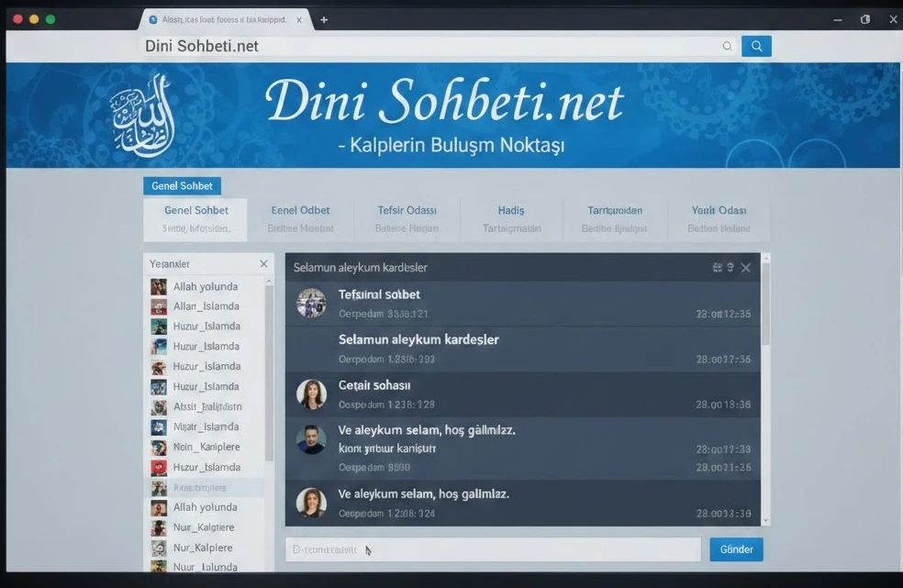Open the Hadis room tab
Viewport: 903px width, 588px height.
510,210
